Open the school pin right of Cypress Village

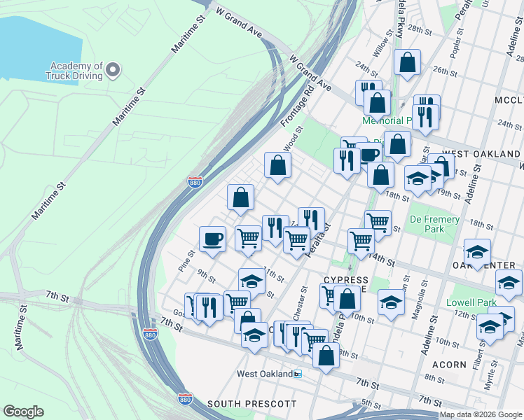coord(392,304)
